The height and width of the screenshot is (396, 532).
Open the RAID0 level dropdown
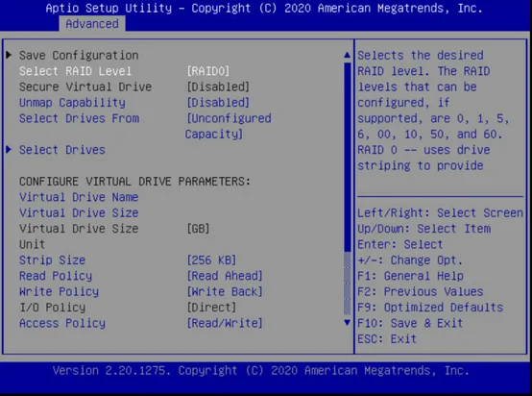[208, 71]
